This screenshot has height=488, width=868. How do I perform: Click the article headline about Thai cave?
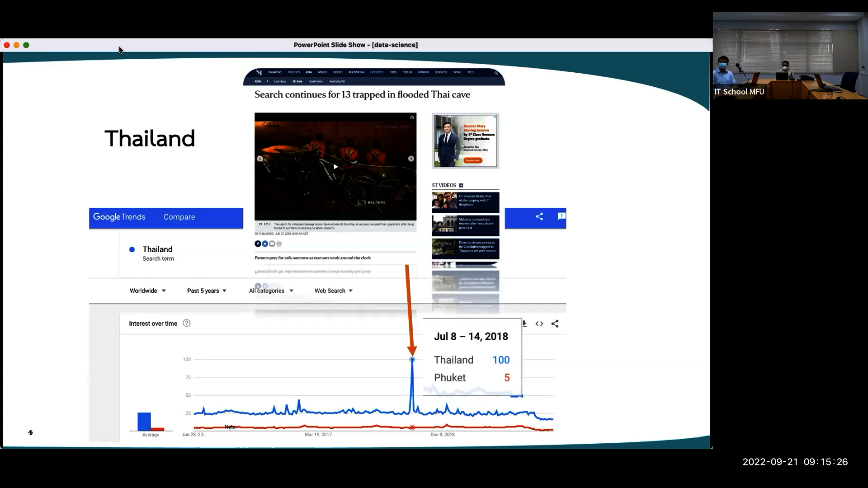tap(362, 94)
